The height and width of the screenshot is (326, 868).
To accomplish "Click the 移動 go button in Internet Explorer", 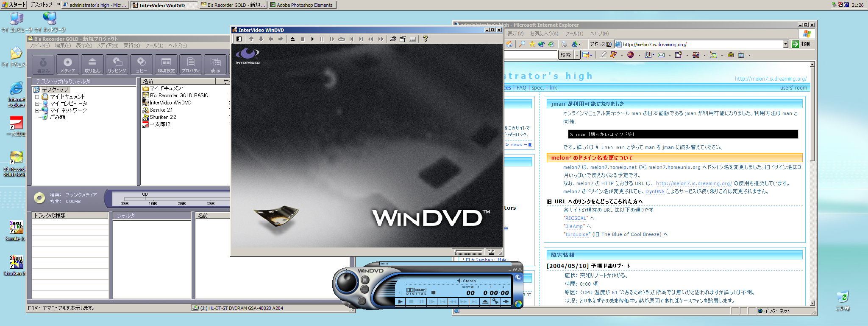I will (801, 44).
